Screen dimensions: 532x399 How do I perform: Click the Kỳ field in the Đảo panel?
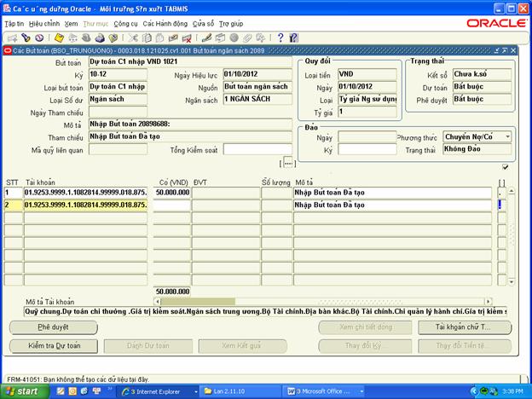point(367,149)
